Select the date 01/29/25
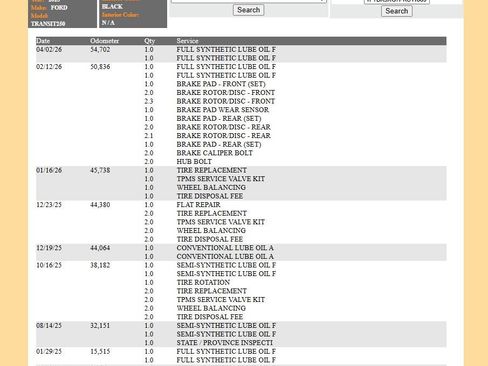This screenshot has width=488, height=366. coord(49,352)
